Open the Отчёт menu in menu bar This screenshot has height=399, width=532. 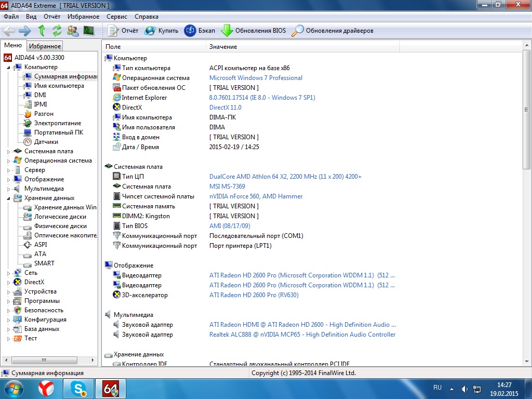52,17
